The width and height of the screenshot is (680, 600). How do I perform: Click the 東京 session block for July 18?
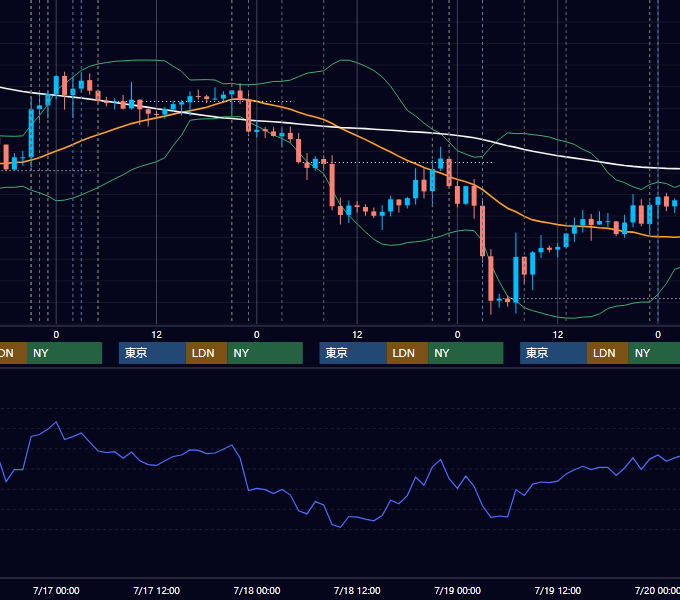pyautogui.click(x=353, y=353)
